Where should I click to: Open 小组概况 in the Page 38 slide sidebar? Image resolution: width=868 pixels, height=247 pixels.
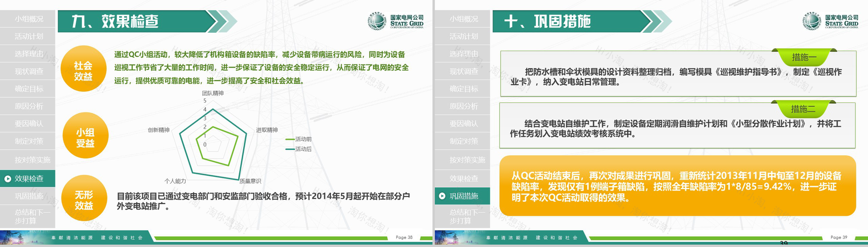point(28,19)
